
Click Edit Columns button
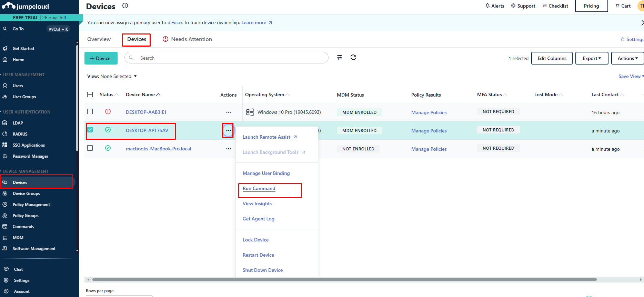pyautogui.click(x=552, y=58)
